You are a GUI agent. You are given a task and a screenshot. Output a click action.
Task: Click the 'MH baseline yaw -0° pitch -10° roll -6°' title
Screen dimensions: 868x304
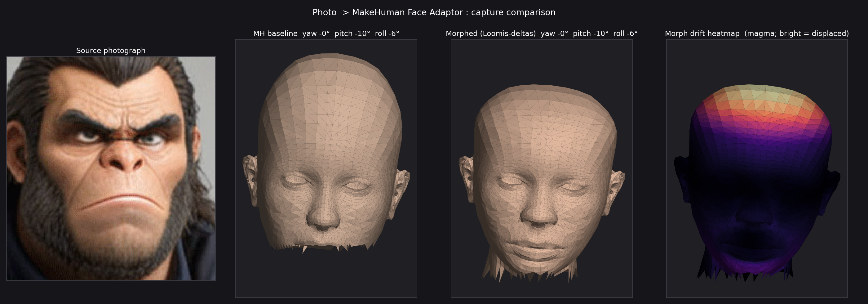326,34
